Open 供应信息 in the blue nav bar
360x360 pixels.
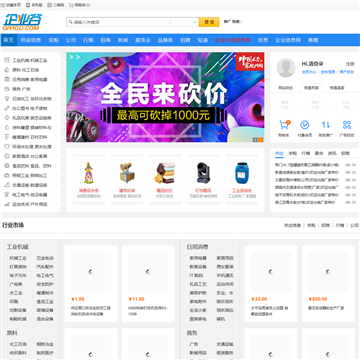pos(31,40)
